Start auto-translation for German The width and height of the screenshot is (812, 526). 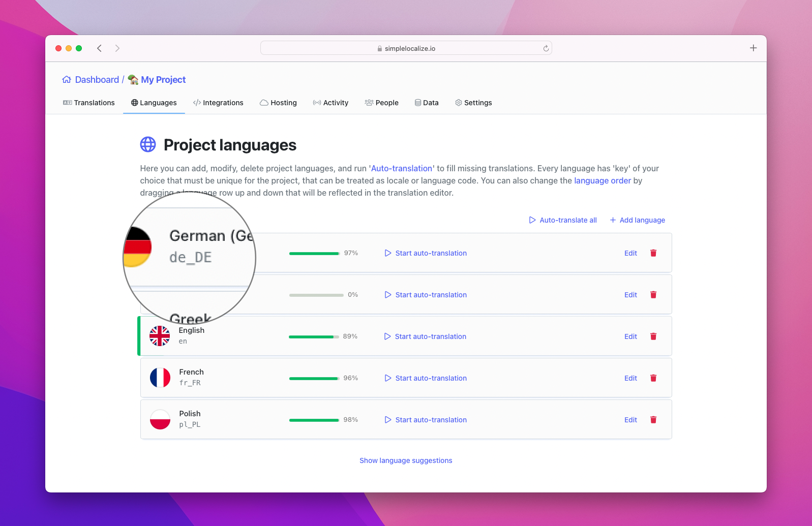426,253
